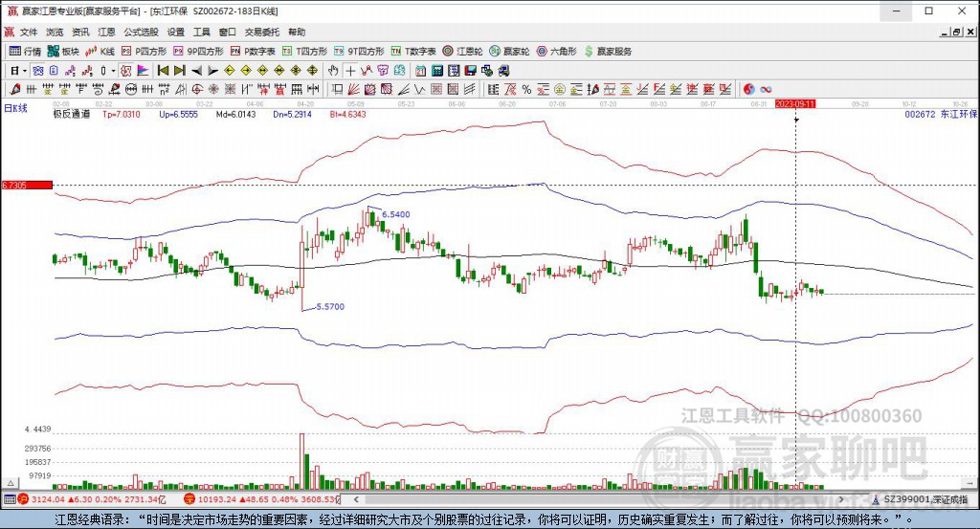Click the first yellow diamond arrow icon
This screenshot has height=529, width=980.
[230, 71]
